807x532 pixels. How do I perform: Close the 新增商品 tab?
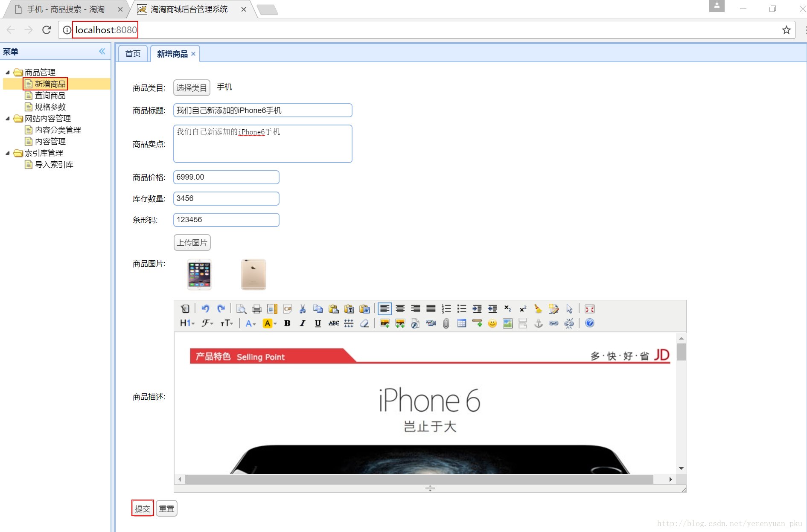coord(193,54)
